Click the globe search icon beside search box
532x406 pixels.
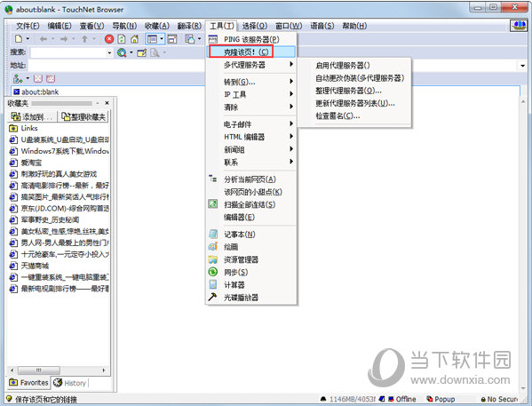coord(122,52)
